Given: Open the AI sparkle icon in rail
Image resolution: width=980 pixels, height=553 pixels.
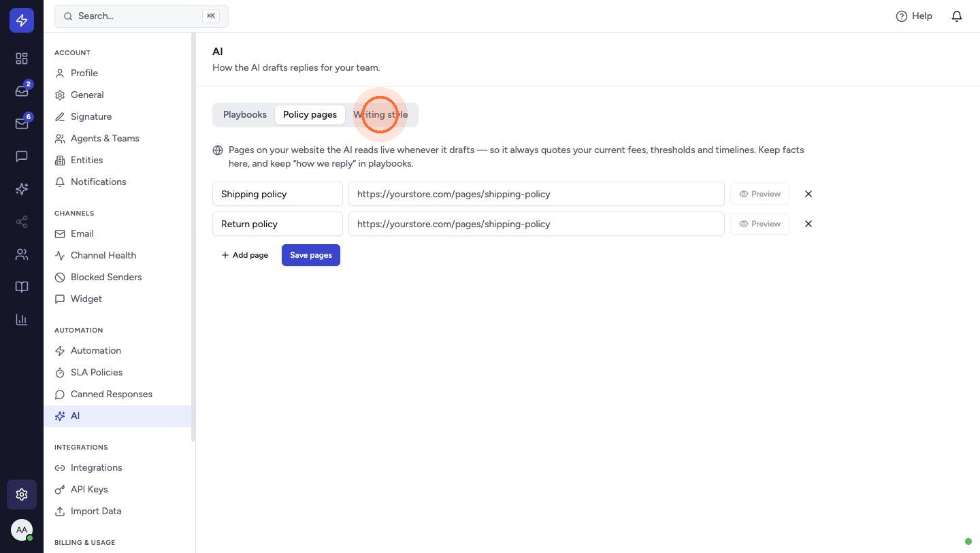Looking at the screenshot, I should 22,189.
